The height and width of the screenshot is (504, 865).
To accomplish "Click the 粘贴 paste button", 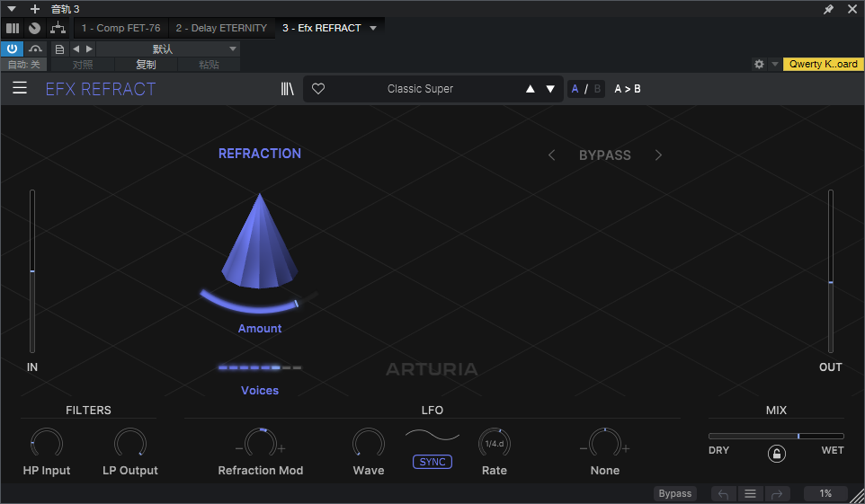I will [210, 65].
